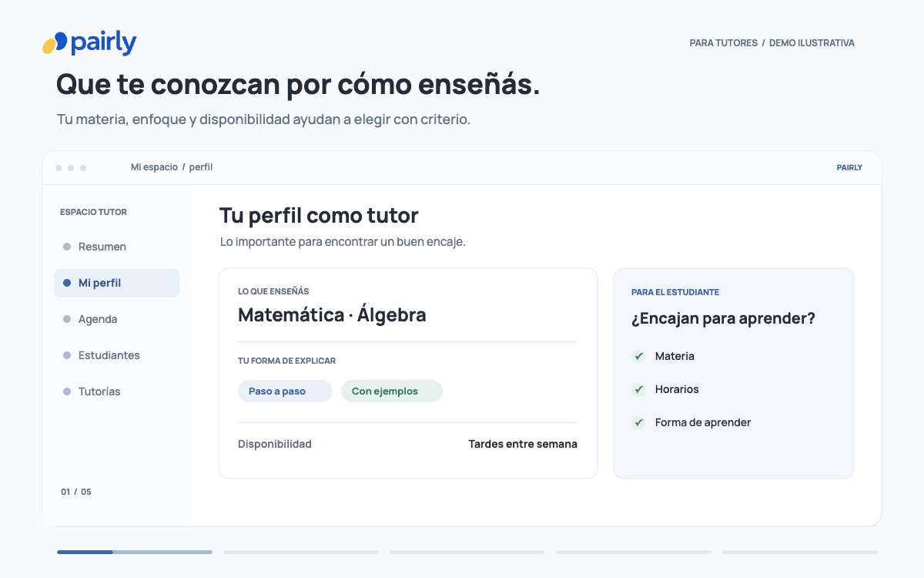Click LO QUE ENSEÑAS label
This screenshot has width=924, height=578.
click(273, 291)
